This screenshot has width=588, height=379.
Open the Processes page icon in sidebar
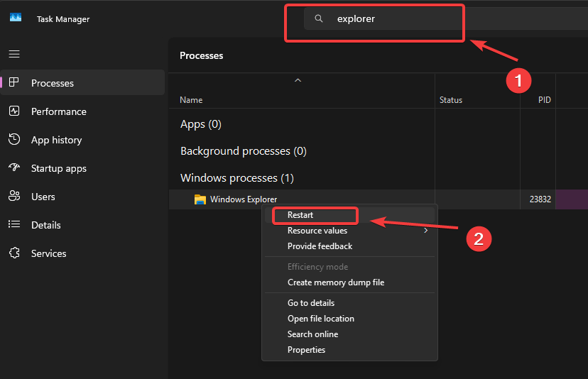(x=14, y=83)
